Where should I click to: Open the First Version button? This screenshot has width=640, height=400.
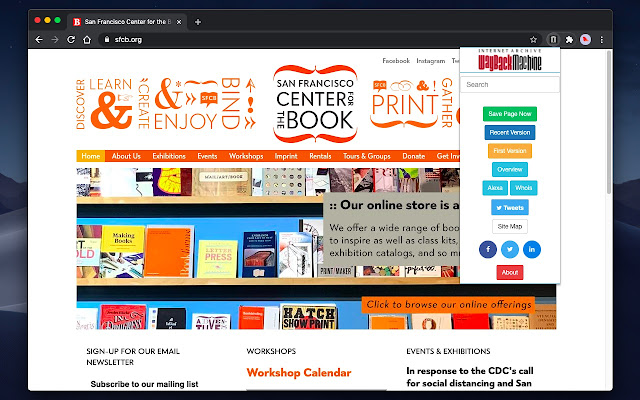tap(510, 151)
